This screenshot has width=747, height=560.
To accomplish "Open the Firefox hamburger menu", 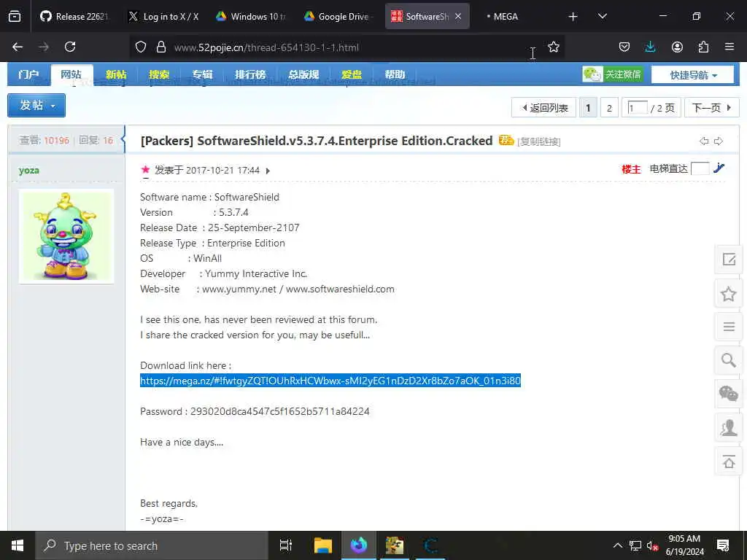I will coord(729,47).
